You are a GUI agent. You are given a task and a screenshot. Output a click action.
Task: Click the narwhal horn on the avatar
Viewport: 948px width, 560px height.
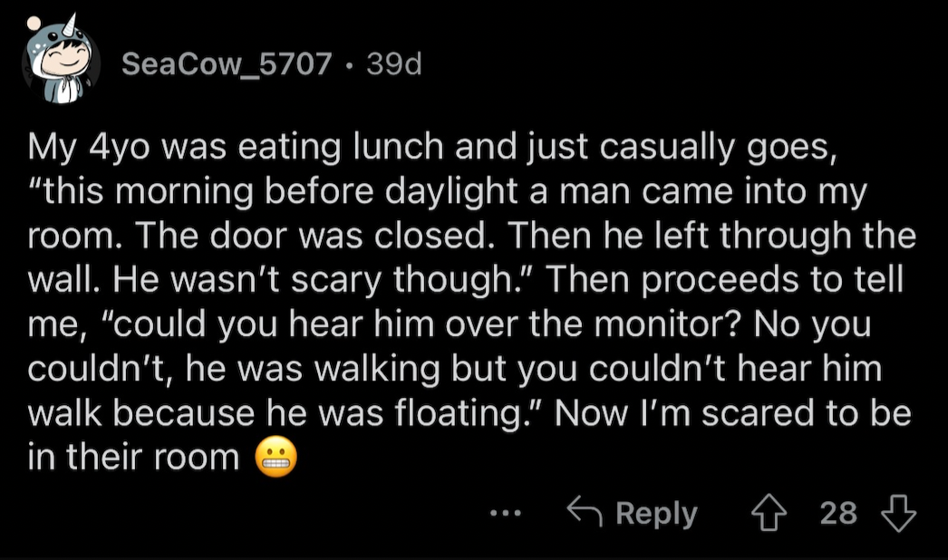pos(70,23)
